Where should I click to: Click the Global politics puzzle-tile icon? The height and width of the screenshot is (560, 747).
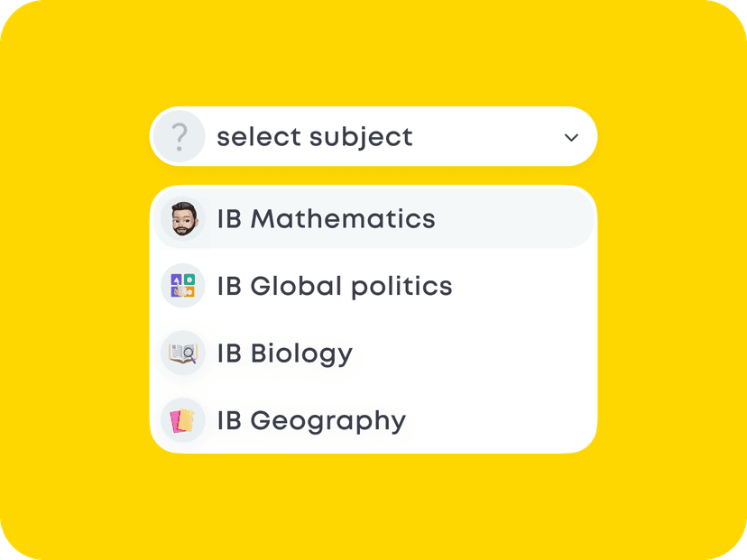(183, 286)
